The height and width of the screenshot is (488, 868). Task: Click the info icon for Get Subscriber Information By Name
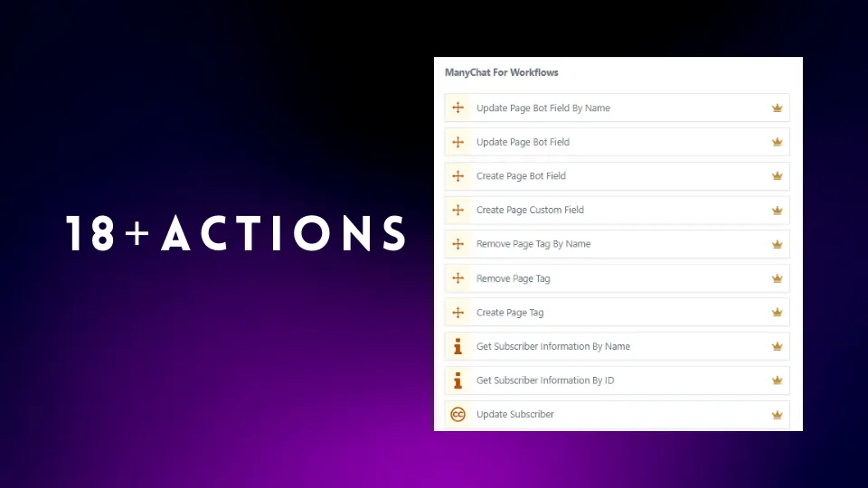point(458,346)
